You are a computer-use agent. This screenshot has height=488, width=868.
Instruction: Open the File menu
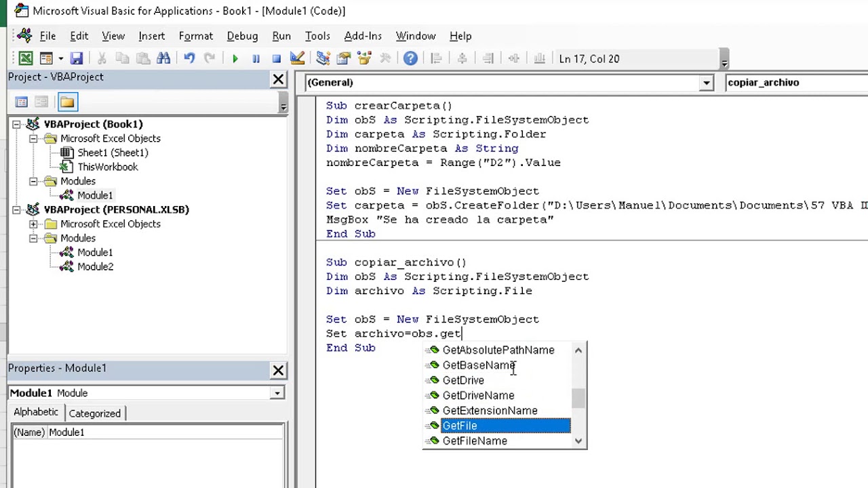coord(47,36)
